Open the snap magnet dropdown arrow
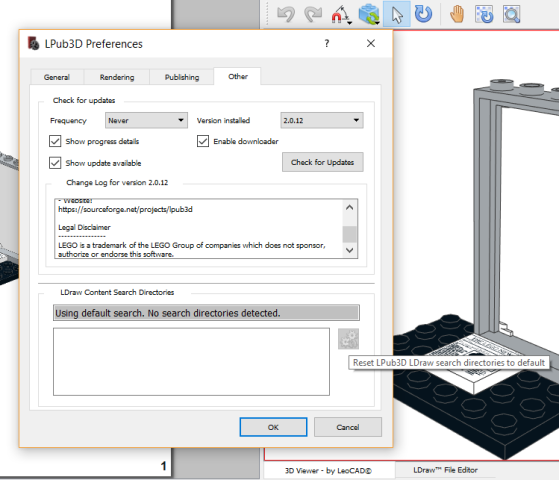Viewport: 559px width, 480px height. pyautogui.click(x=350, y=23)
